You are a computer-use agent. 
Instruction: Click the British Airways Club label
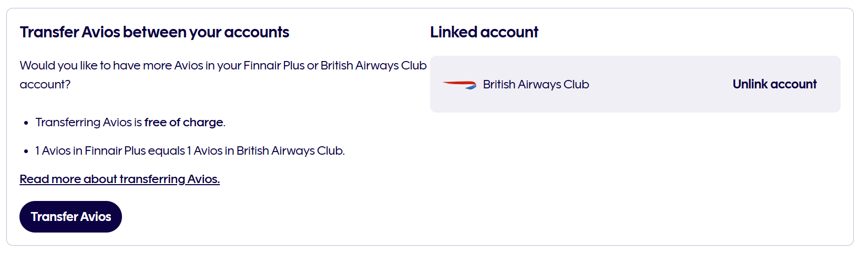536,84
